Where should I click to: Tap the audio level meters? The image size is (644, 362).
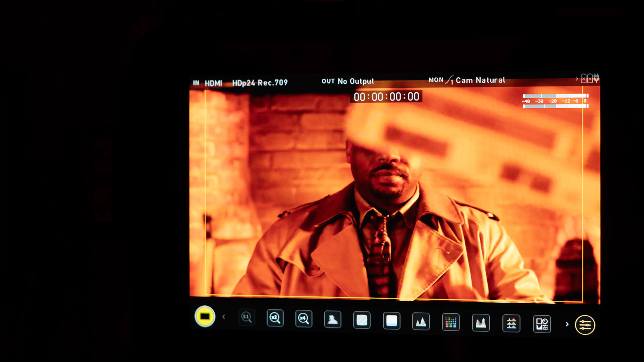555,101
